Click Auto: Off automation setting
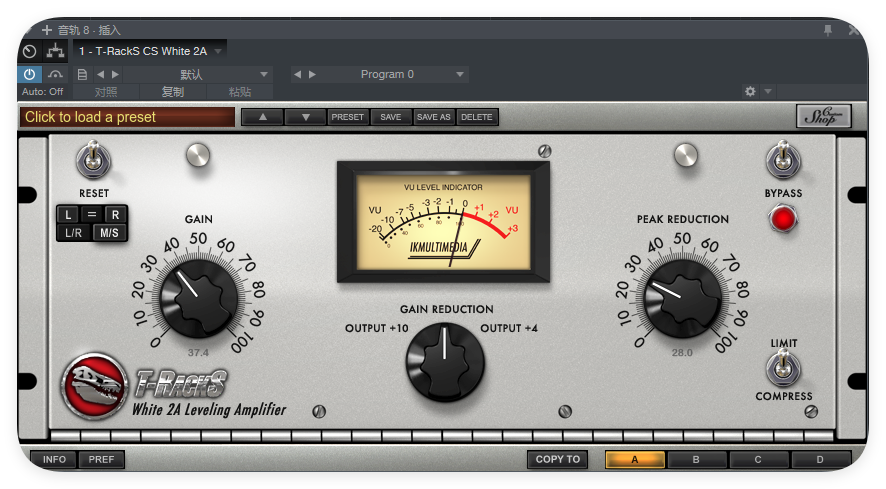The height and width of the screenshot is (489, 886). click(42, 92)
